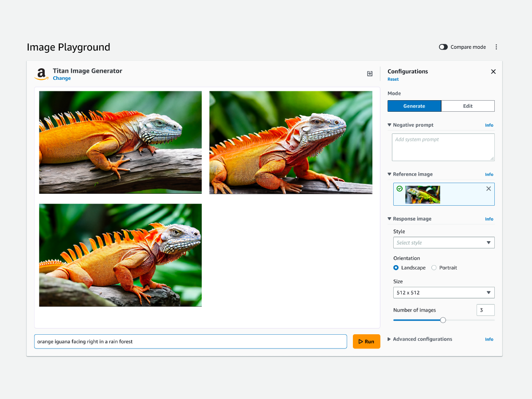Click the green checkmark on reference image
Screen dimensions: 532x399
399,189
